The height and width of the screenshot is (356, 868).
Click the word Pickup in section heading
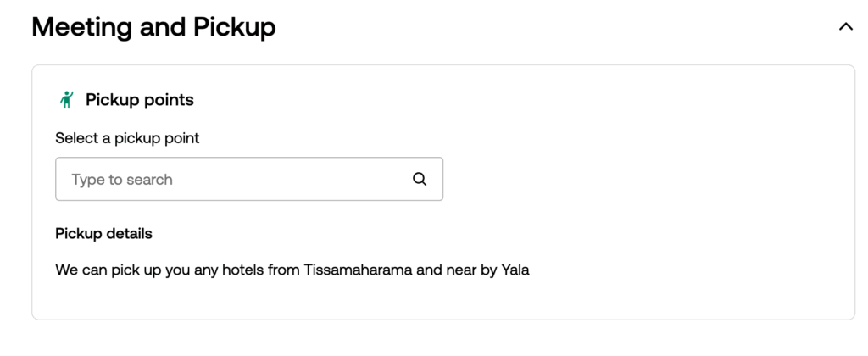(x=235, y=27)
